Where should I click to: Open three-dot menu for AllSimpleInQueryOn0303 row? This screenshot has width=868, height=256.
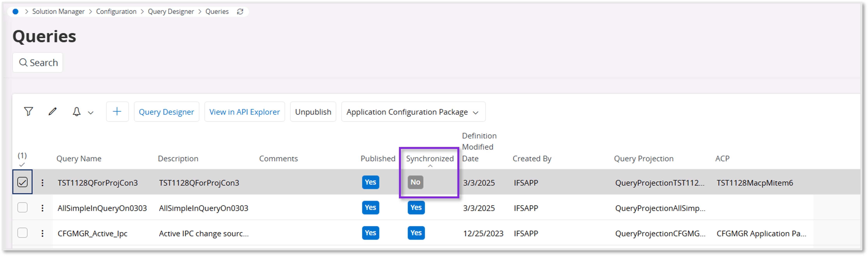[x=42, y=208]
